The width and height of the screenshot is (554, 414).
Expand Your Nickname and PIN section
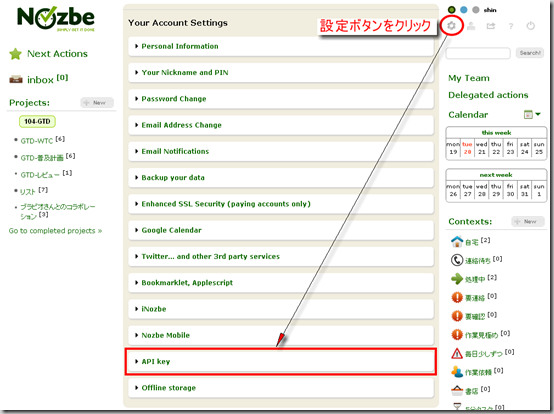click(x=281, y=72)
